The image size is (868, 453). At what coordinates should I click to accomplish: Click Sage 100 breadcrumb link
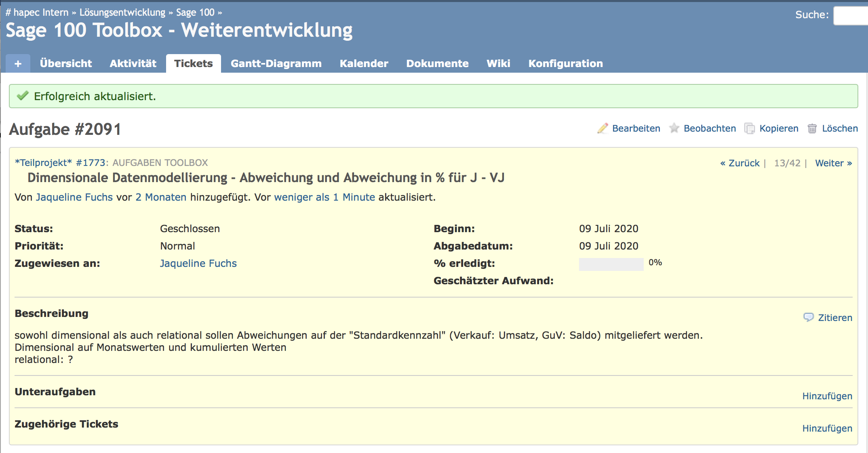(x=195, y=13)
